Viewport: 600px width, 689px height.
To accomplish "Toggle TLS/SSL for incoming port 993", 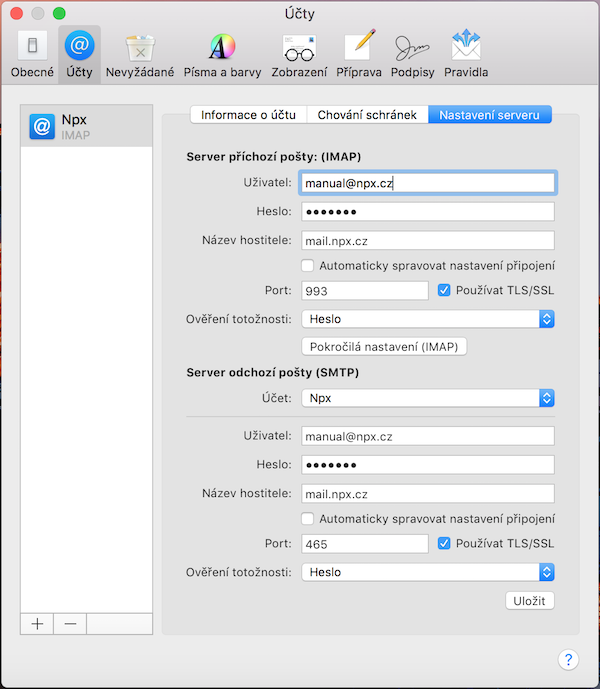I will point(445,291).
